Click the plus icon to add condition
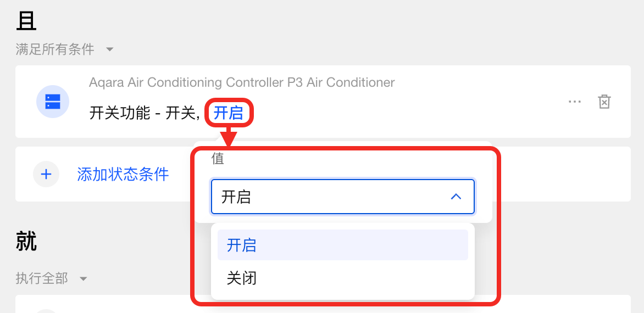 tap(46, 175)
